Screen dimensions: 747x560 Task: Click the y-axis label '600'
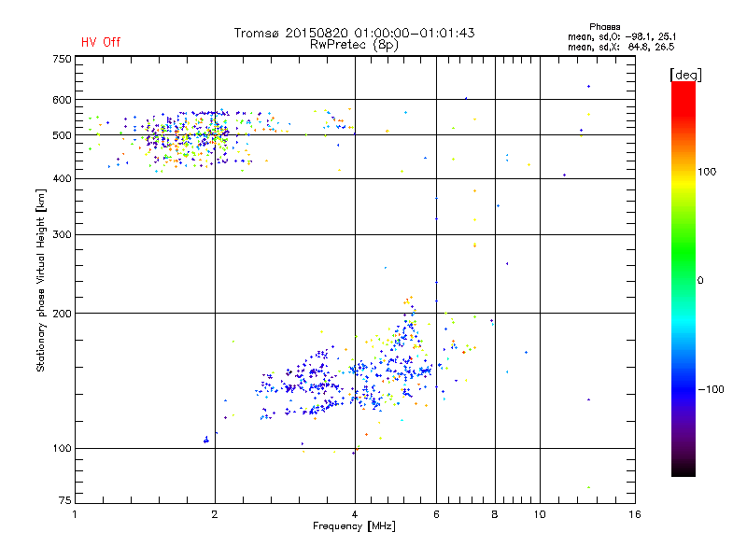coord(62,100)
